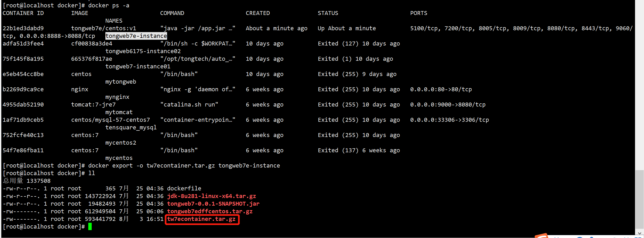
Task: Select the port mapping 0.0.0.0:9000->8080/tcp
Action: (448, 104)
